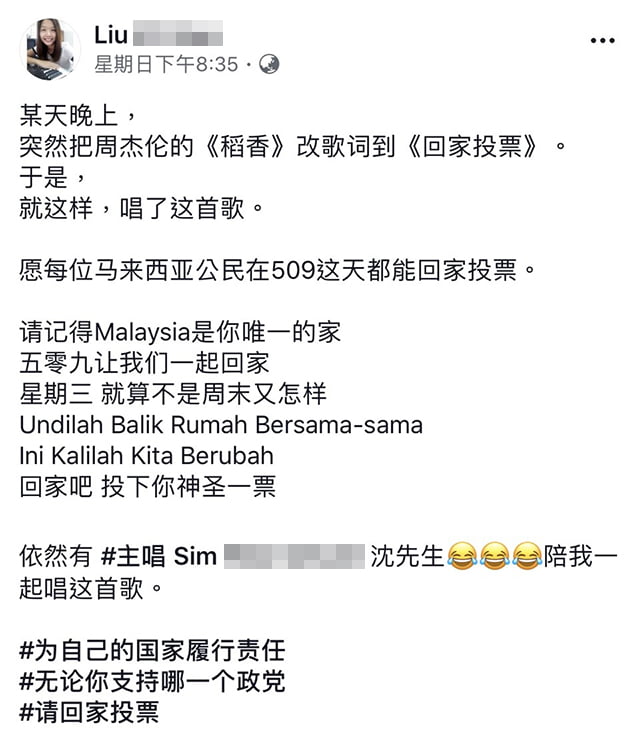
Task: Click the line 回家吧 投下你神圣一票
Action: click(147, 486)
